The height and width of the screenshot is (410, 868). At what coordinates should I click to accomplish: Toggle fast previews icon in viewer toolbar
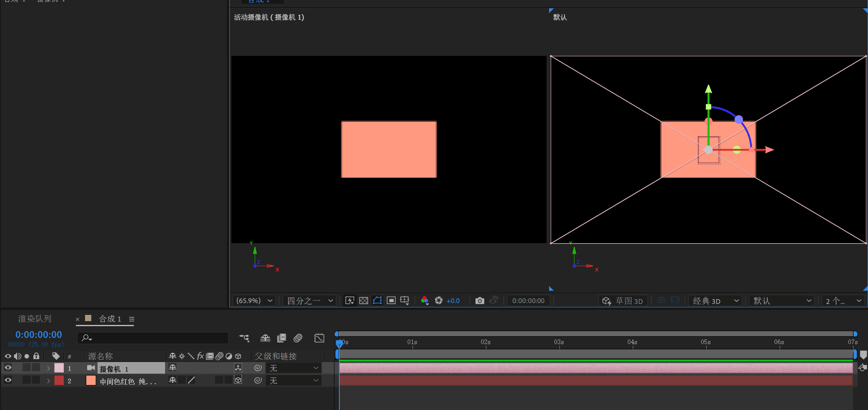click(x=350, y=300)
